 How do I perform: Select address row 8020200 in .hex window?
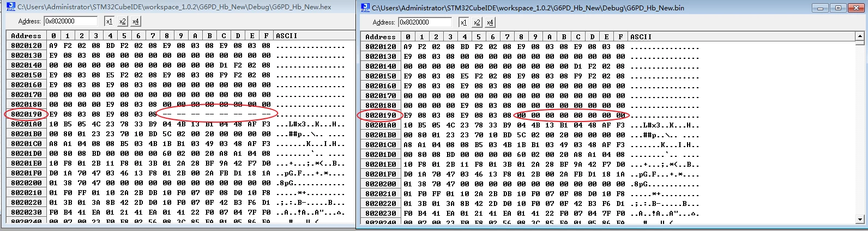click(x=26, y=183)
